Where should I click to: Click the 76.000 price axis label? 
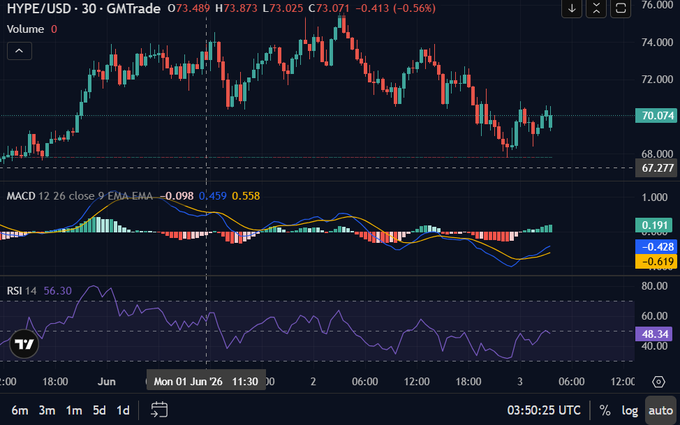[657, 5]
